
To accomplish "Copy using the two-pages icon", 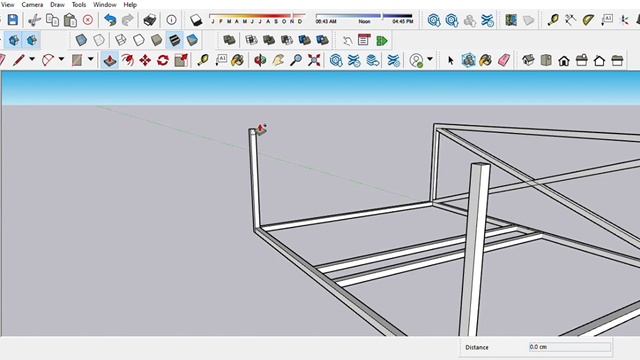I will click(52, 20).
